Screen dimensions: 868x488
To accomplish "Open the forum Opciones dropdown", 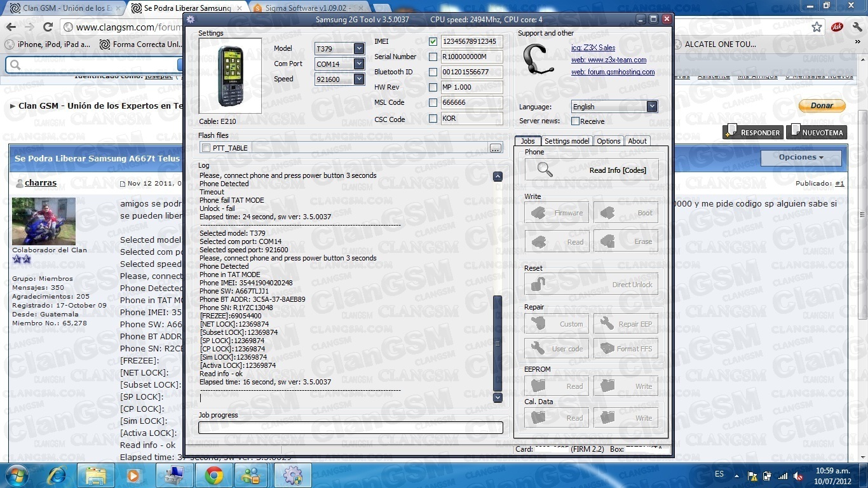I will pyautogui.click(x=801, y=158).
